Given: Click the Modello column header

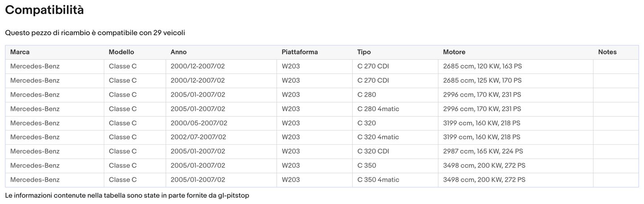Looking at the screenshot, I should click(121, 52).
